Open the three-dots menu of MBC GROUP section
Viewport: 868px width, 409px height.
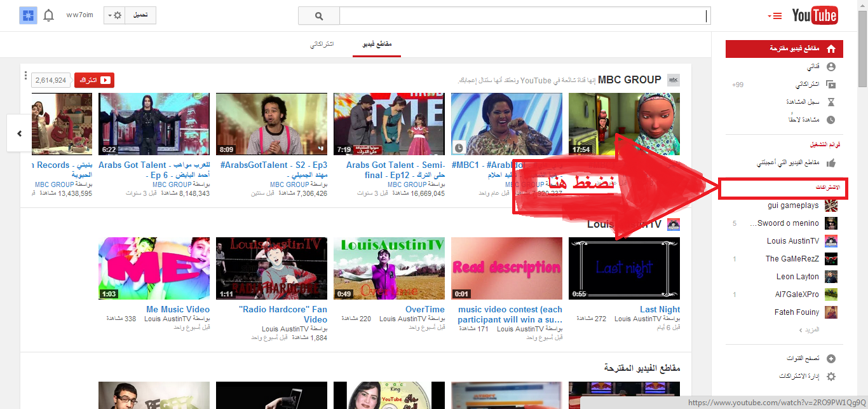(x=25, y=76)
